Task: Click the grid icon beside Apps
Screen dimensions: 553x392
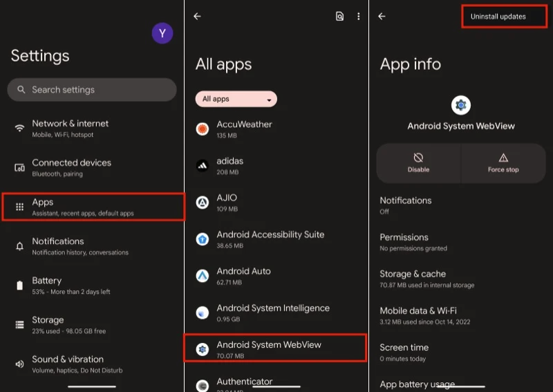Action: pyautogui.click(x=20, y=207)
